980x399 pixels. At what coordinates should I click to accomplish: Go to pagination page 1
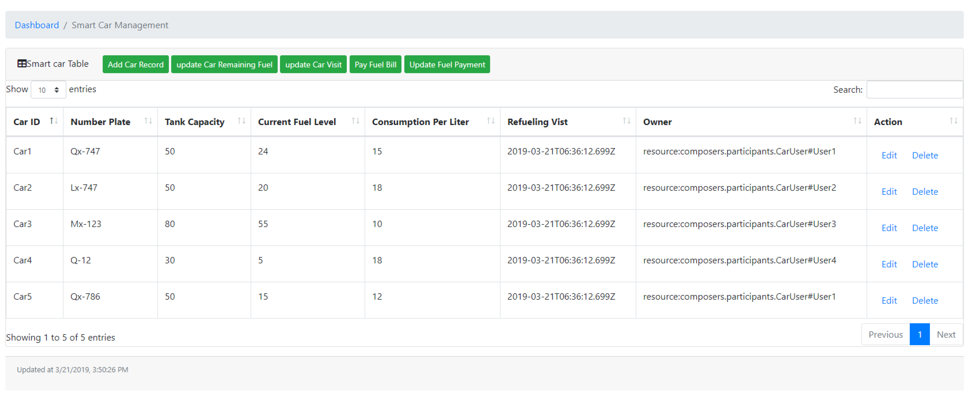pyautogui.click(x=919, y=335)
